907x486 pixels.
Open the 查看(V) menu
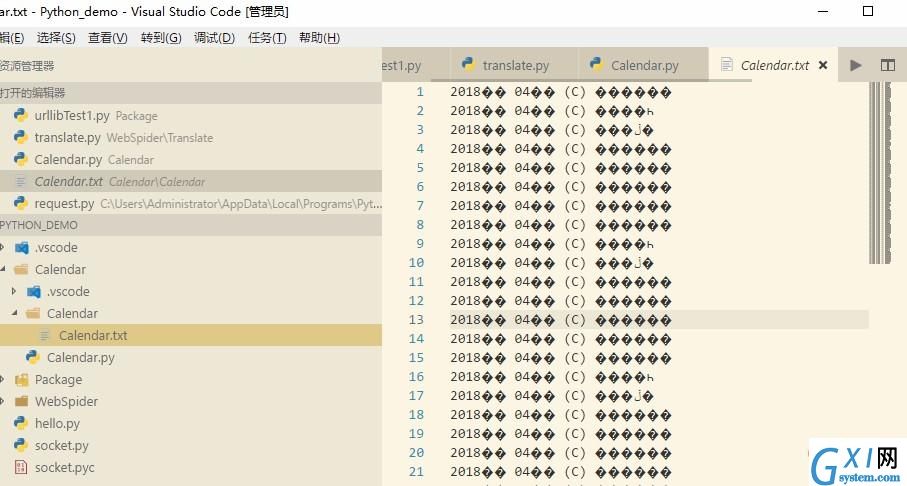coord(108,38)
